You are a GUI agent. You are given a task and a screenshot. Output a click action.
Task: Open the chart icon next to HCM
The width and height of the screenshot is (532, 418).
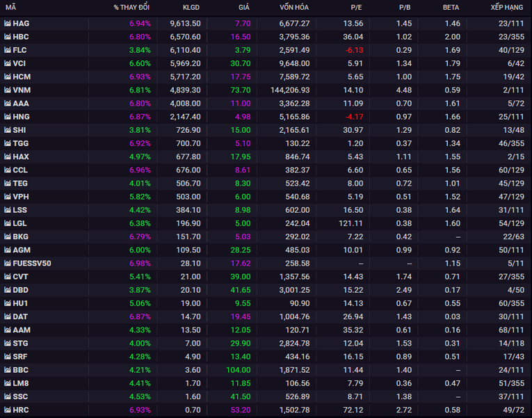point(8,77)
